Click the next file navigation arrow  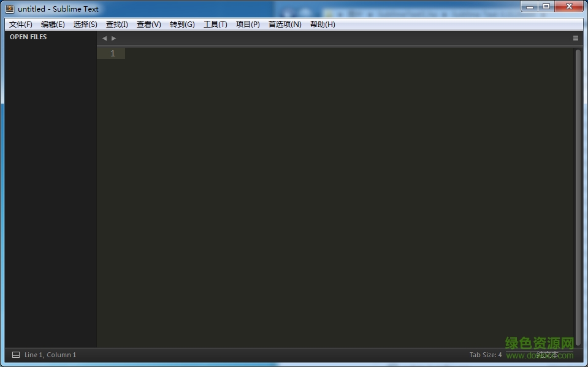coord(113,38)
